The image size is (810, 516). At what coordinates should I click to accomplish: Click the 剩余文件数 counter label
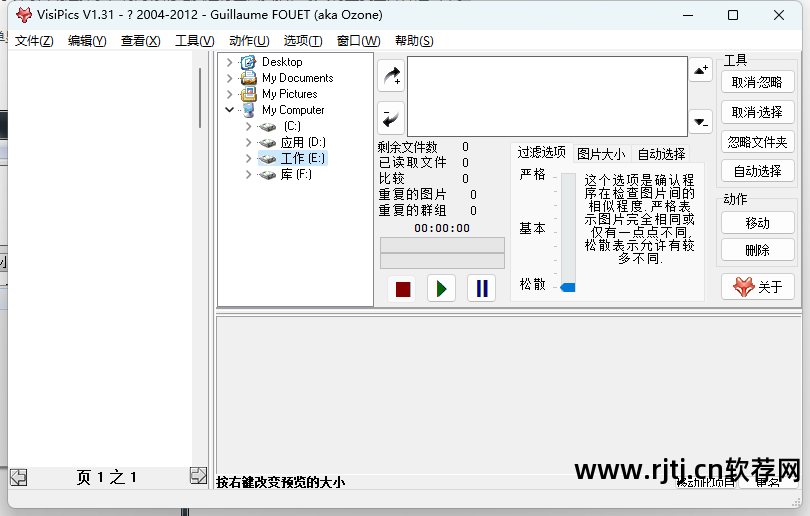pos(408,147)
